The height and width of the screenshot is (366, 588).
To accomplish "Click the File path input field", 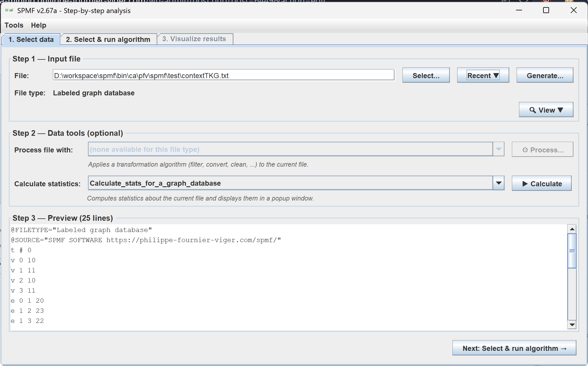I will [x=224, y=75].
